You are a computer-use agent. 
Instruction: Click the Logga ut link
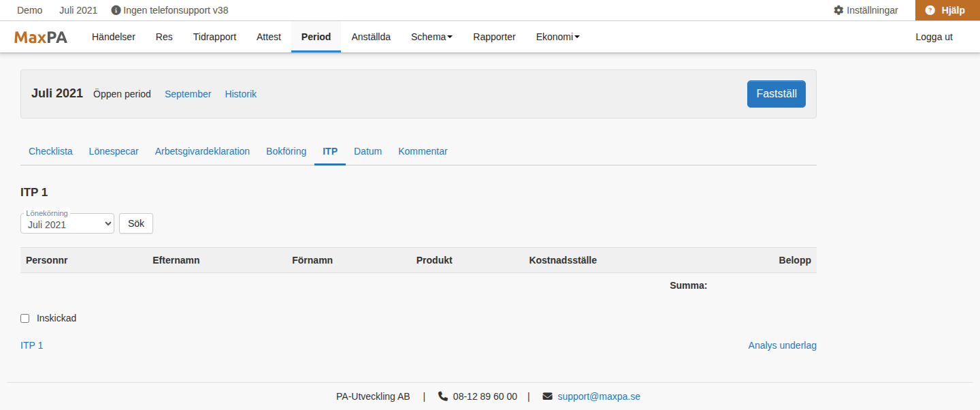click(934, 37)
